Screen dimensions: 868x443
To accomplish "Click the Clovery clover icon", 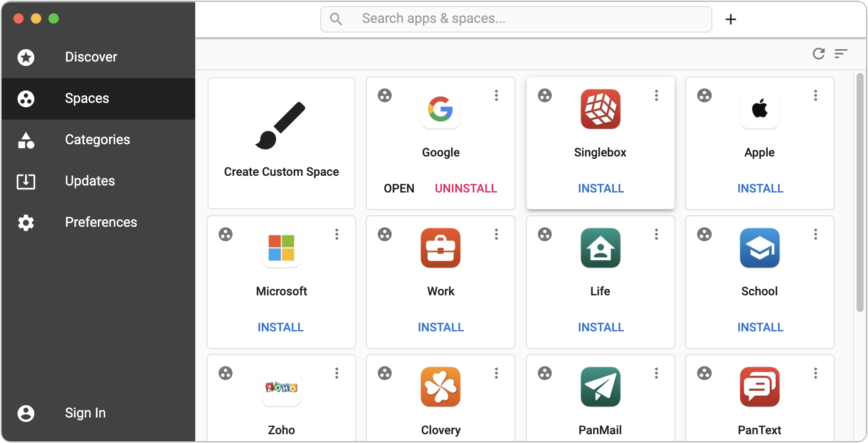I will pyautogui.click(x=441, y=387).
